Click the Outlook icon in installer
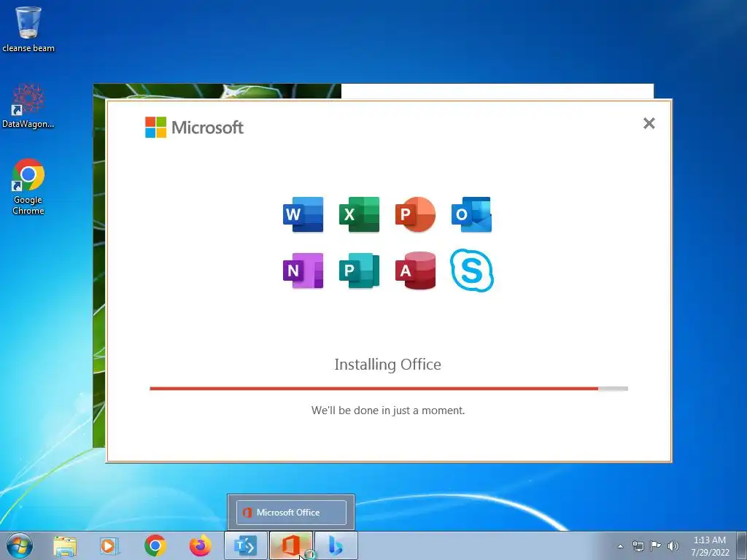Viewport: 747px width, 560px height. pyautogui.click(x=472, y=214)
